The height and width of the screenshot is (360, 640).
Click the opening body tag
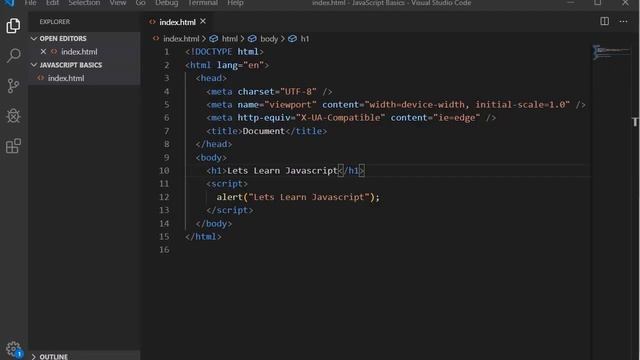[x=211, y=158]
